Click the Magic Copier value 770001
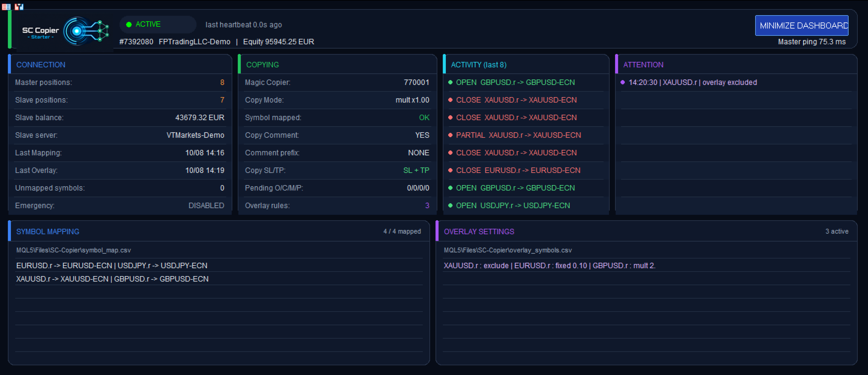868x375 pixels. point(417,83)
